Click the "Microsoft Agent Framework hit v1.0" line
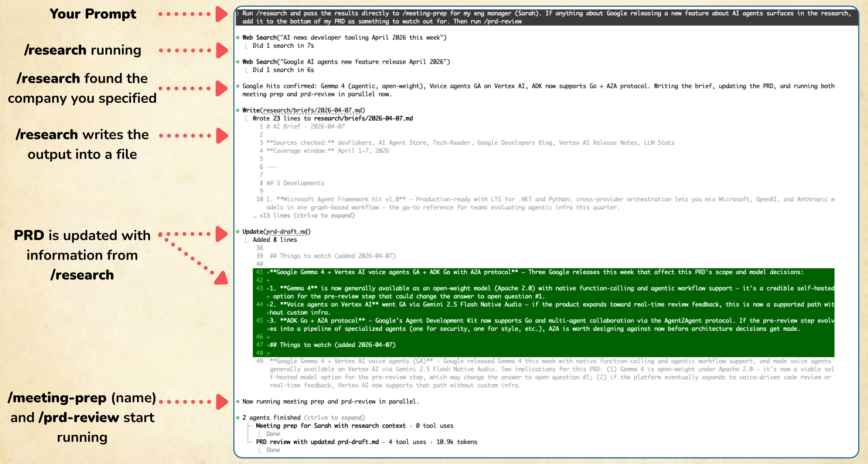868x464 pixels. point(550,203)
